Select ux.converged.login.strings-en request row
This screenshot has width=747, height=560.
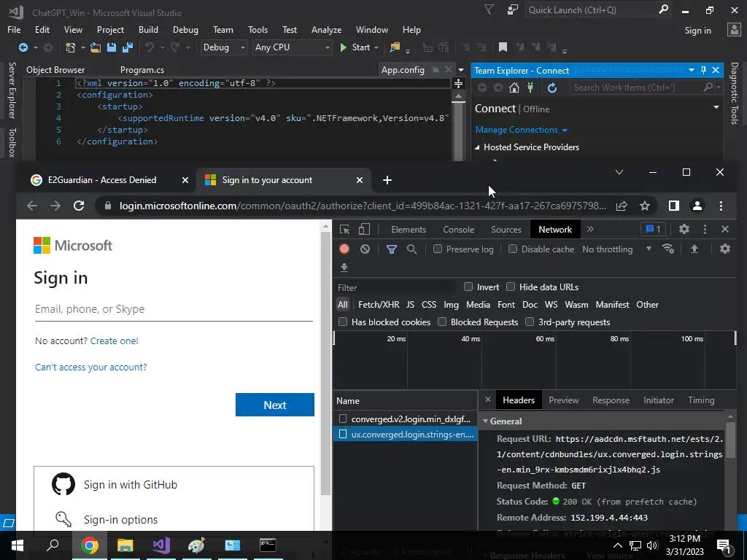(x=405, y=435)
